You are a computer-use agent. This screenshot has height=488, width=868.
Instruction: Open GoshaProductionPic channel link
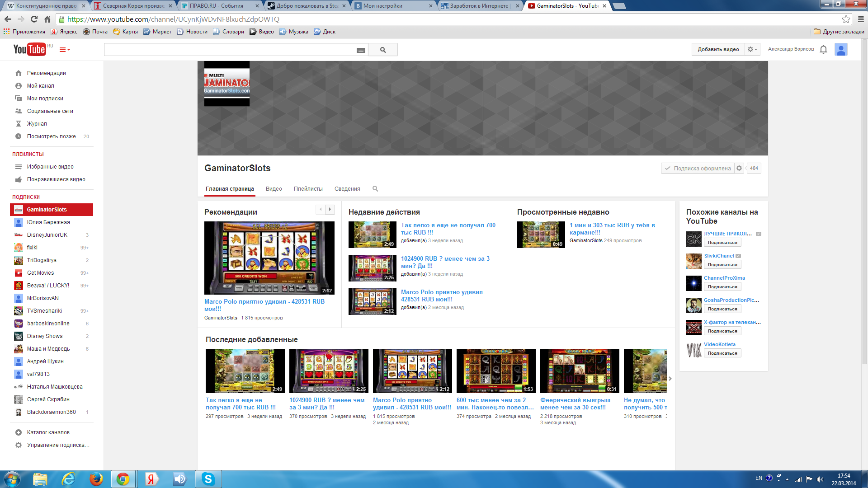click(731, 300)
